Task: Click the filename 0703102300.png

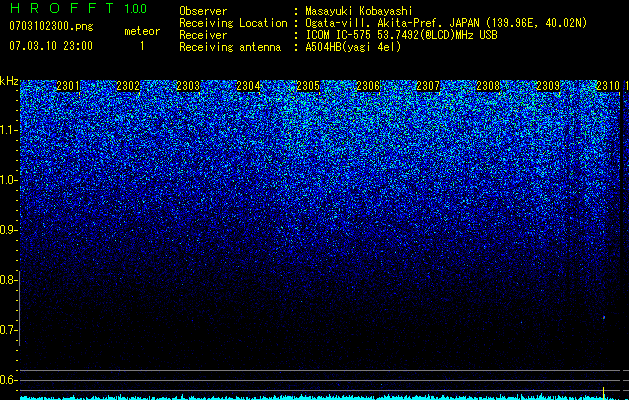Action: (x=51, y=26)
